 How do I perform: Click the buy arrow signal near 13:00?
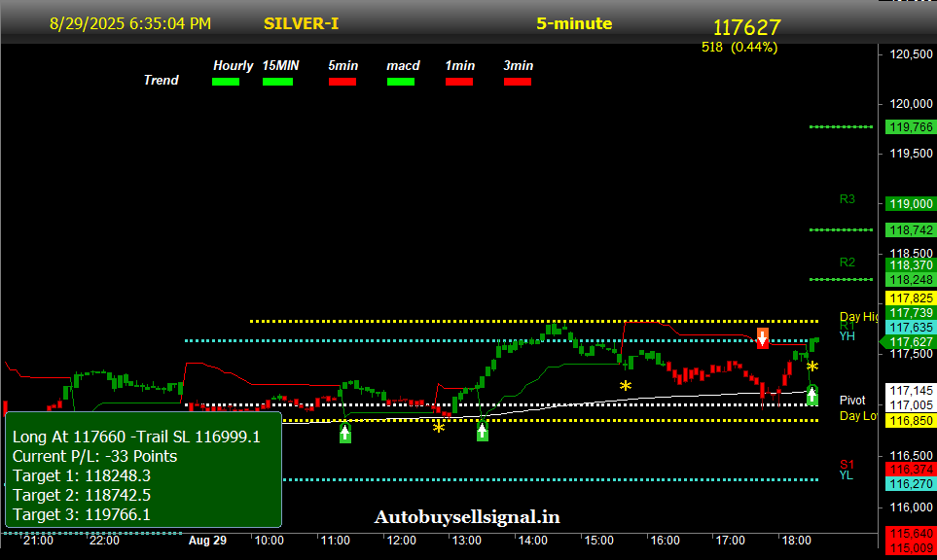click(x=483, y=431)
